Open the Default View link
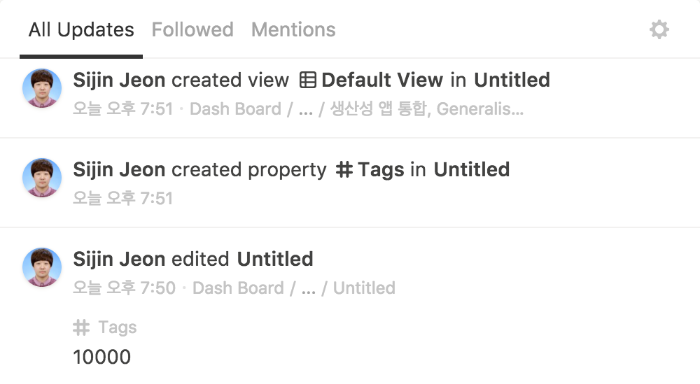 click(x=382, y=80)
